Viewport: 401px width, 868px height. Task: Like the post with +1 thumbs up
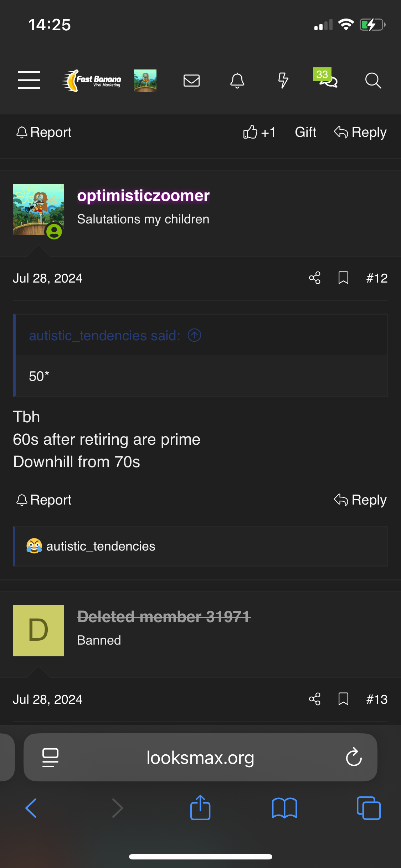259,132
